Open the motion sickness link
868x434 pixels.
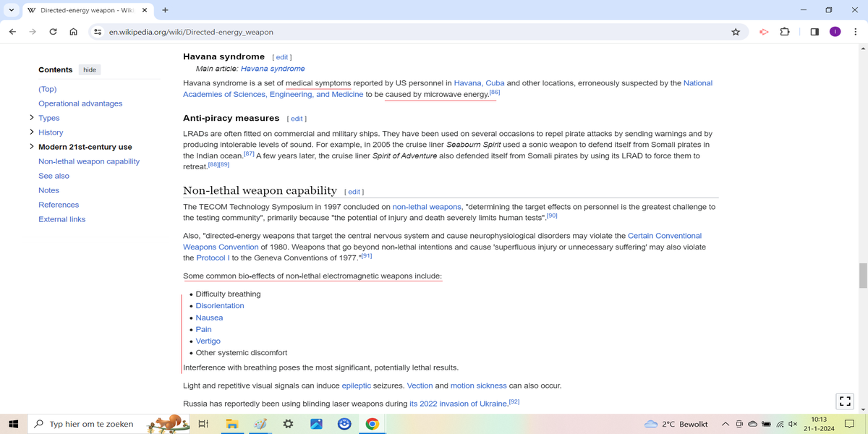click(479, 386)
